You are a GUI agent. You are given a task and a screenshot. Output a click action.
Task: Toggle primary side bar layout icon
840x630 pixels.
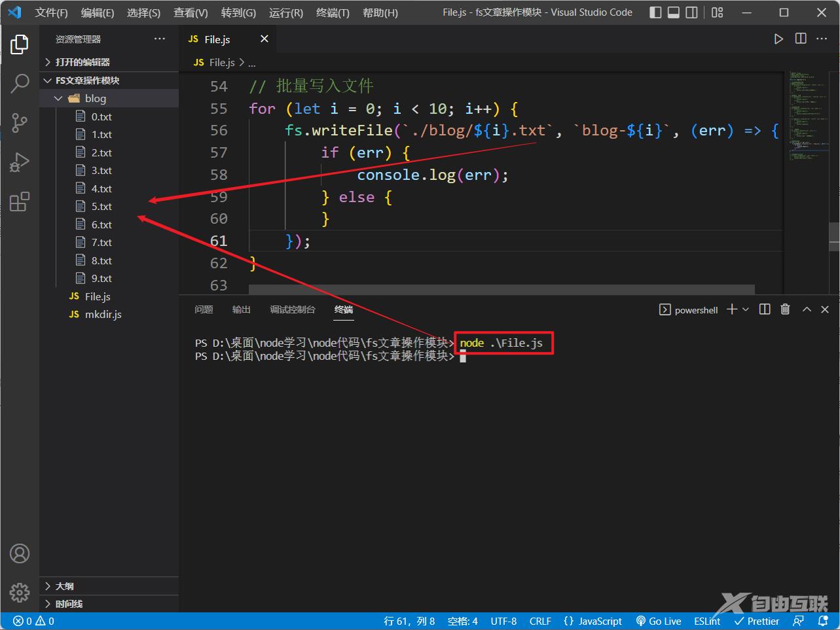click(655, 12)
